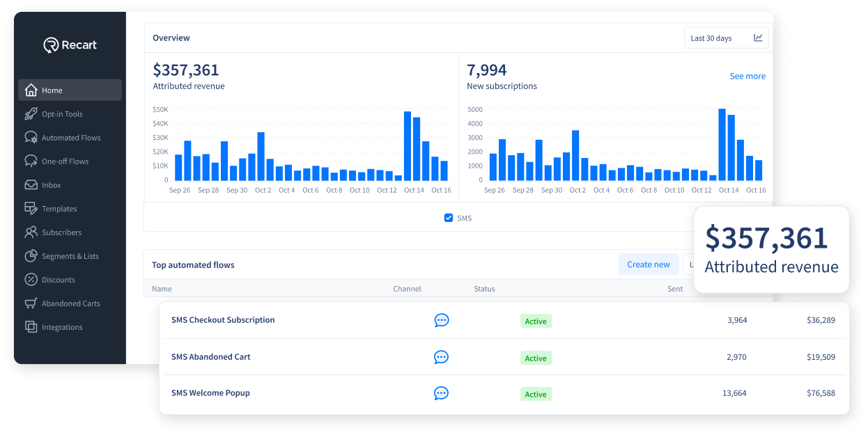Click Active status of SMS Checkout Subscription

click(x=536, y=321)
